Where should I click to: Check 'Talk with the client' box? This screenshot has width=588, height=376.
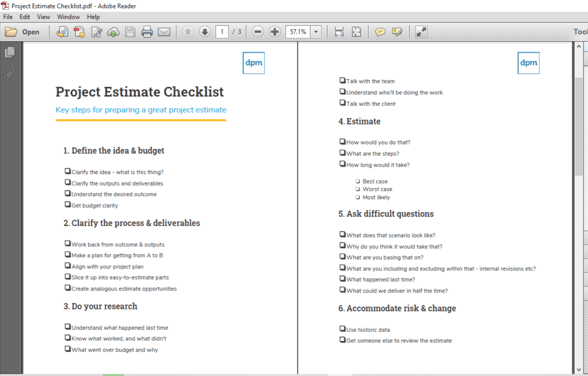coord(343,102)
